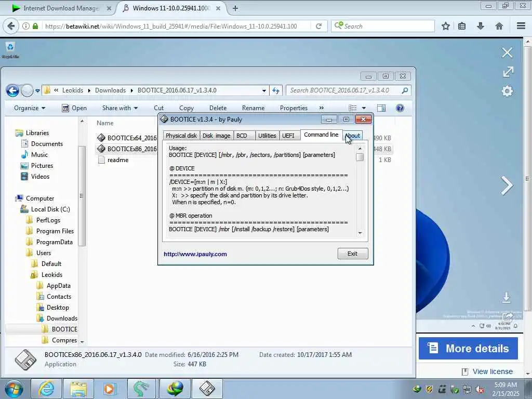Expand the address bar history dropdown
Viewport: 532px width, 399px height.
pos(264,90)
